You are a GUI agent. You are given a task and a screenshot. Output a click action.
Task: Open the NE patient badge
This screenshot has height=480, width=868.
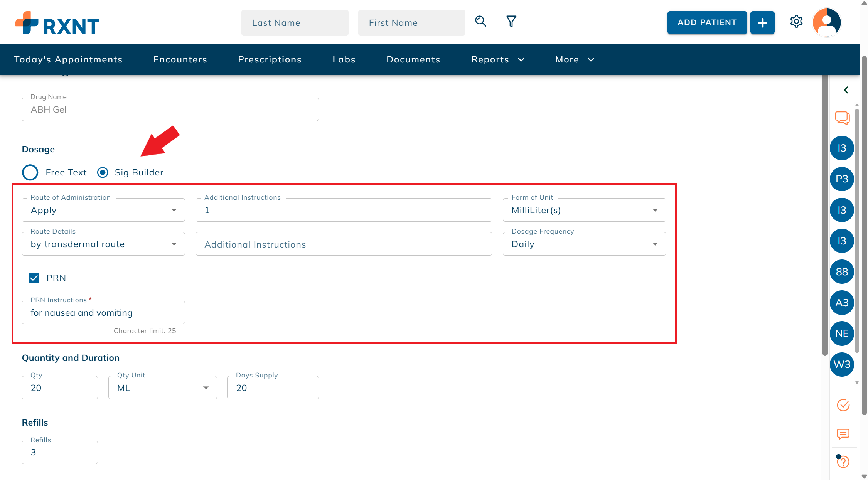pyautogui.click(x=842, y=333)
